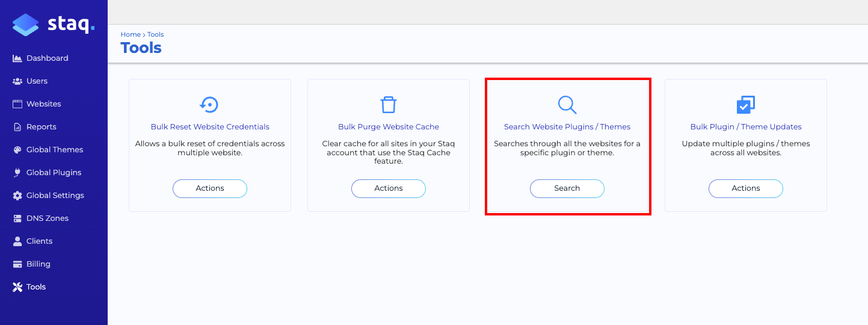Open the Clients section
Image resolution: width=868 pixels, height=325 pixels.
[39, 241]
